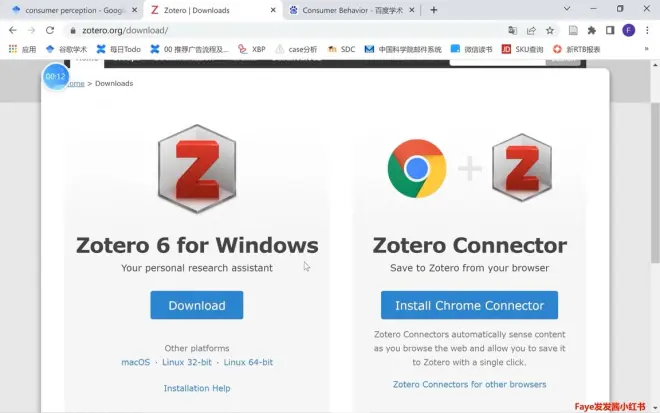Bookmark this page with star icon
Image resolution: width=660 pixels, height=413 pixels.
click(x=550, y=30)
